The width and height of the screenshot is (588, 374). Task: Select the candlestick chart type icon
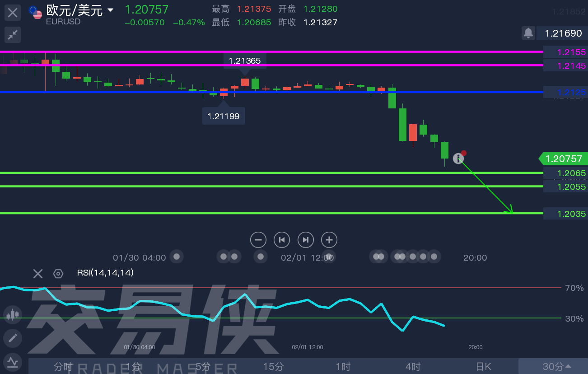coord(13,314)
